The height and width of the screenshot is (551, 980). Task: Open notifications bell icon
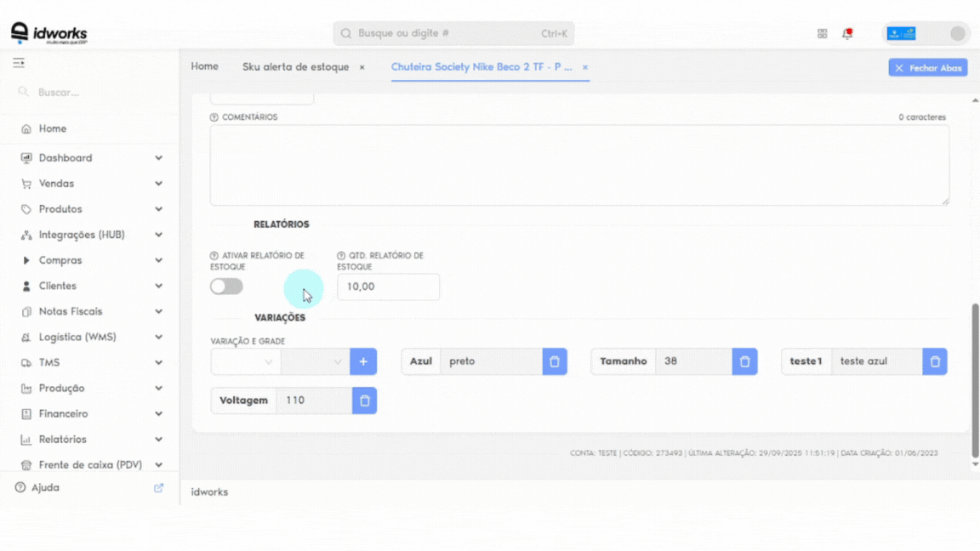pos(847,34)
